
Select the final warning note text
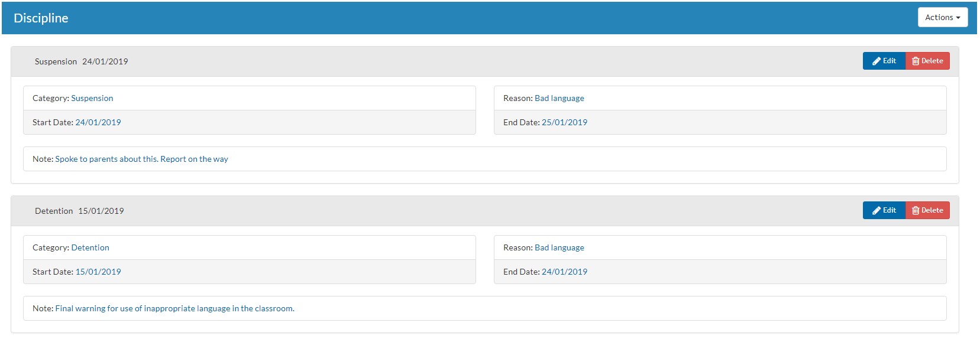(x=174, y=308)
